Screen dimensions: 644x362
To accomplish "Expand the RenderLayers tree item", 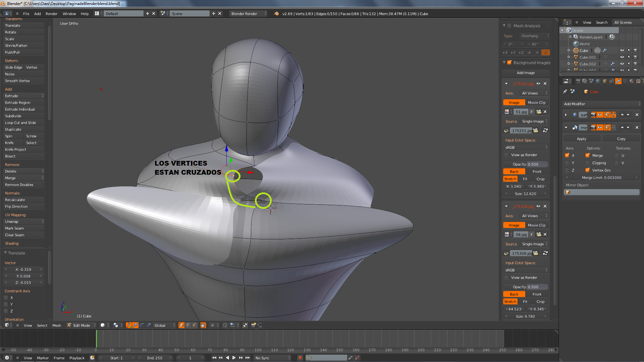I will (570, 37).
